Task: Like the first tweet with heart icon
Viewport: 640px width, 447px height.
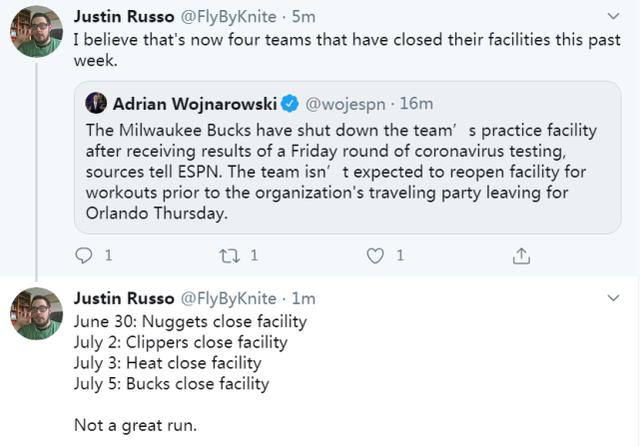Action: (x=375, y=256)
